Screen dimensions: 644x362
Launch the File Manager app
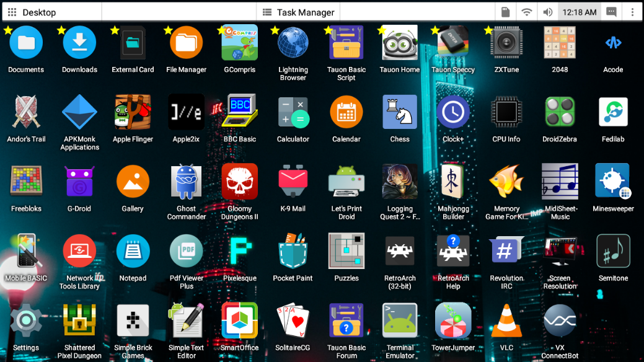(x=186, y=43)
